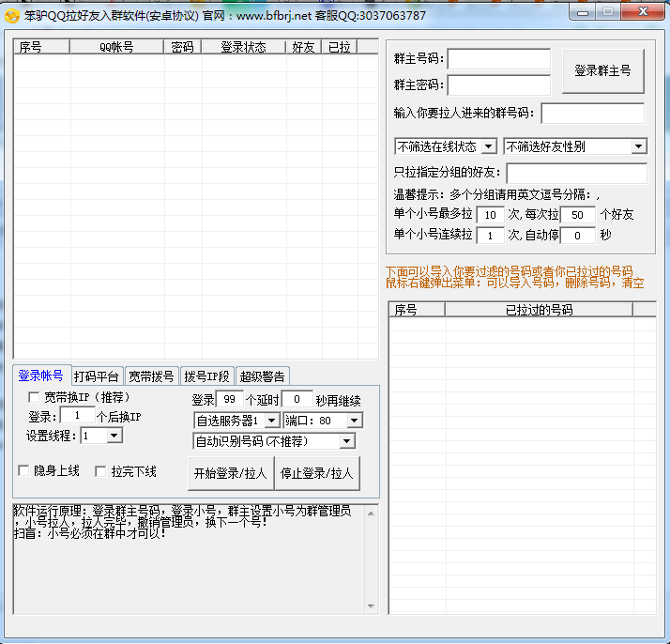Click 停止登录/拉人 button
Screen dimensions: 670x644
click(x=317, y=473)
